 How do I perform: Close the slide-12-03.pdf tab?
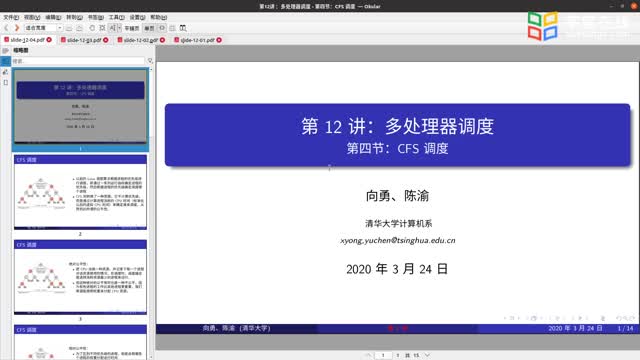click(x=106, y=40)
